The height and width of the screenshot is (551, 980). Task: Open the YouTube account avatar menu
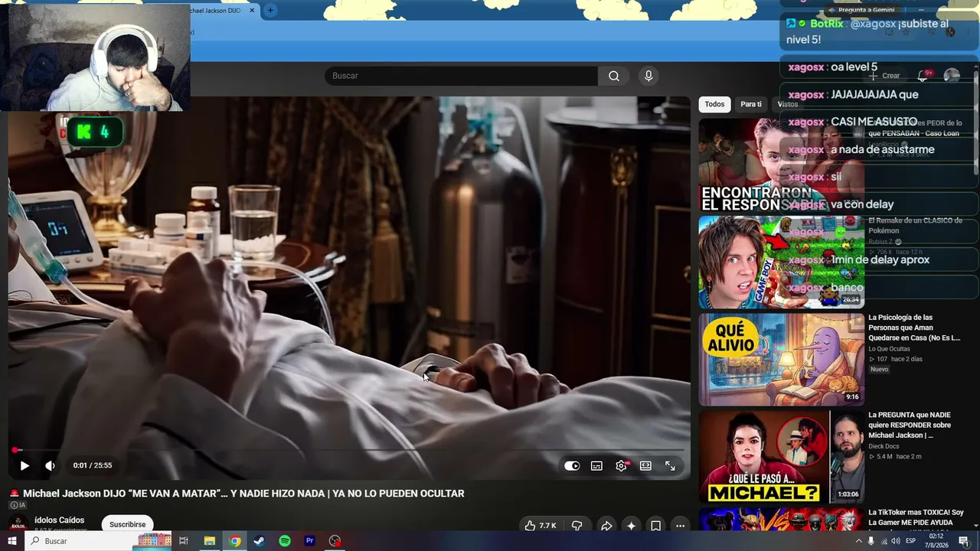(952, 76)
